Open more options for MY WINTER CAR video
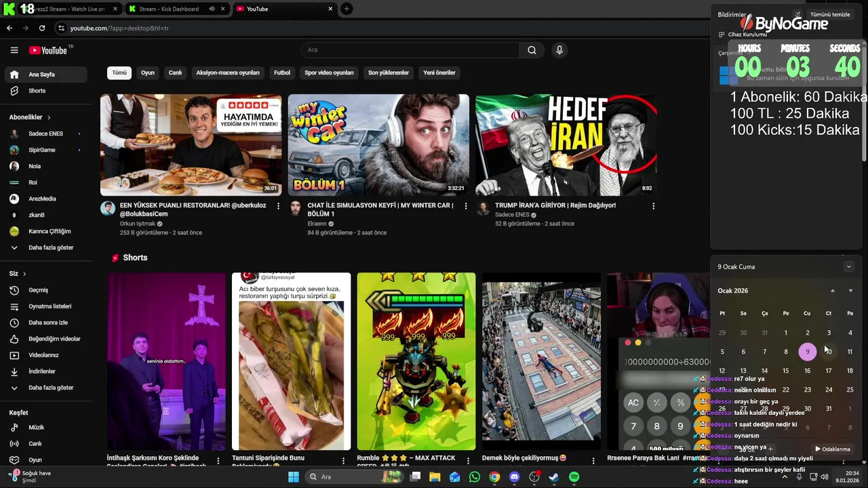Image resolution: width=868 pixels, height=488 pixels. [x=466, y=206]
